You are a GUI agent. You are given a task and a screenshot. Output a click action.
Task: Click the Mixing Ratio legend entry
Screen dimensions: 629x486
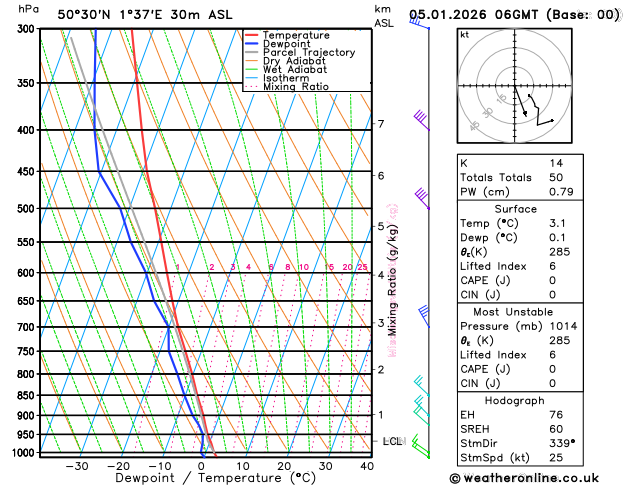[x=287, y=87]
